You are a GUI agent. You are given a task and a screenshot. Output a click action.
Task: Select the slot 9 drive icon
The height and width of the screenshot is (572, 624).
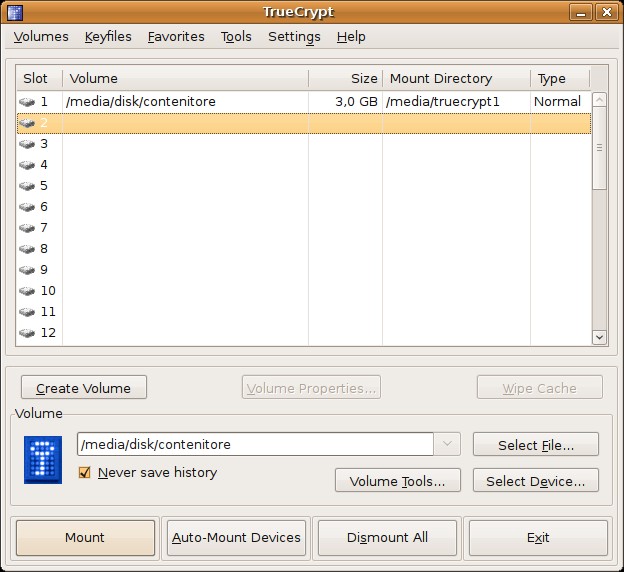[x=27, y=270]
